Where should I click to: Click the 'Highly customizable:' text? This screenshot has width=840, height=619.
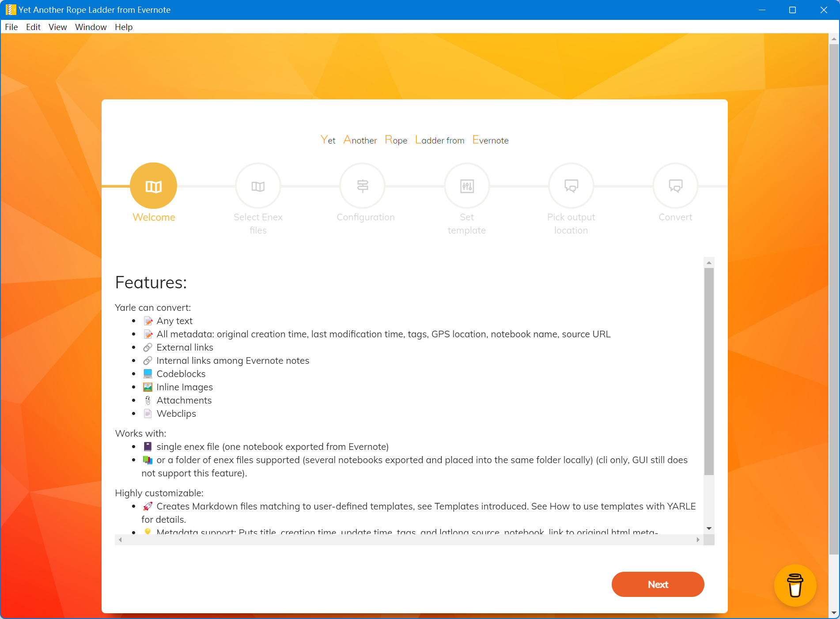[x=159, y=493]
